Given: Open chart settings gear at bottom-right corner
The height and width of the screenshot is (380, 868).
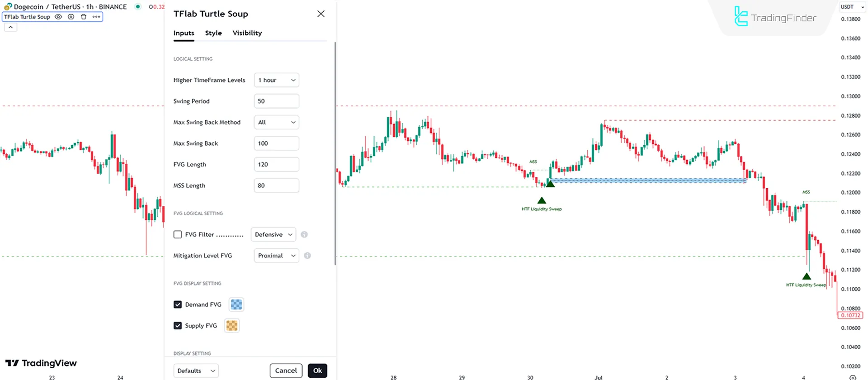Looking at the screenshot, I should point(853,377).
